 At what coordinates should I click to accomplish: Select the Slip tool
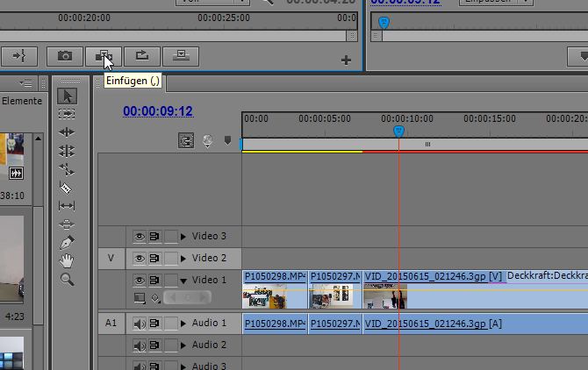tap(67, 205)
